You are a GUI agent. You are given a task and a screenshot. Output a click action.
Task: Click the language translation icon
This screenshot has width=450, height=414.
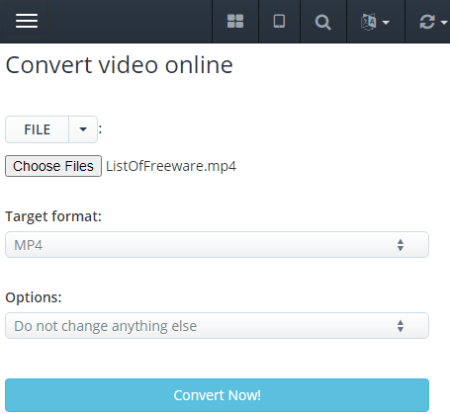point(369,22)
